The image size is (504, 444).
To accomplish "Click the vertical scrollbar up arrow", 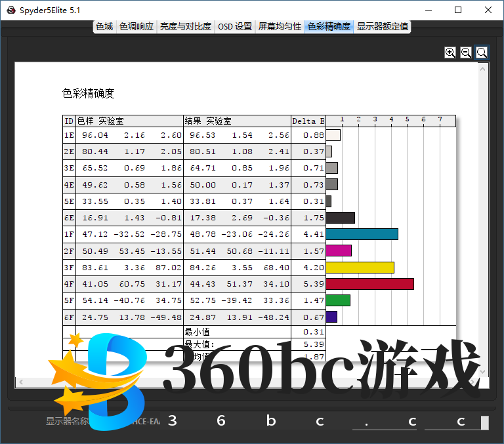I will click(x=484, y=68).
